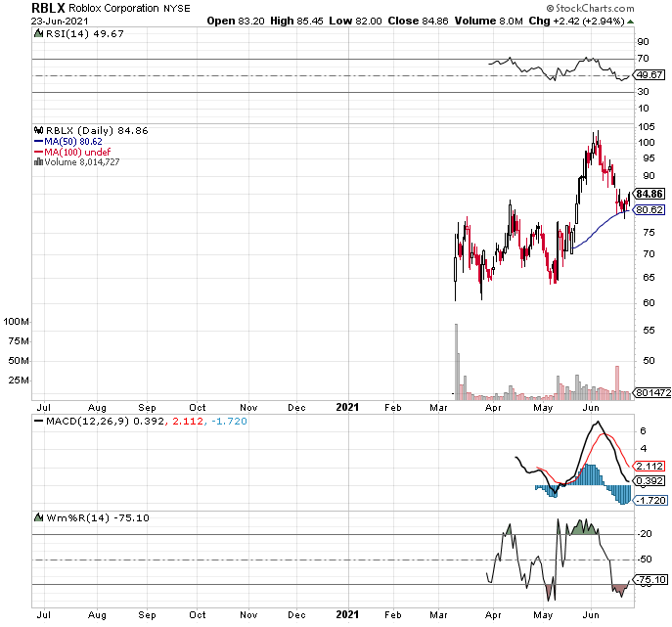This screenshot has height=627, width=672.
Task: Click the RSI(14) 49.67 legend text
Action: pyautogui.click(x=85, y=33)
